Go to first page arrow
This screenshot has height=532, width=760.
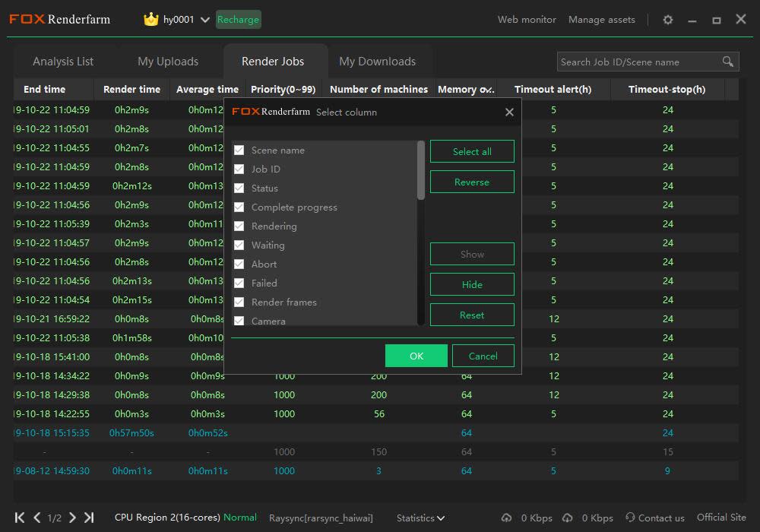(20, 518)
